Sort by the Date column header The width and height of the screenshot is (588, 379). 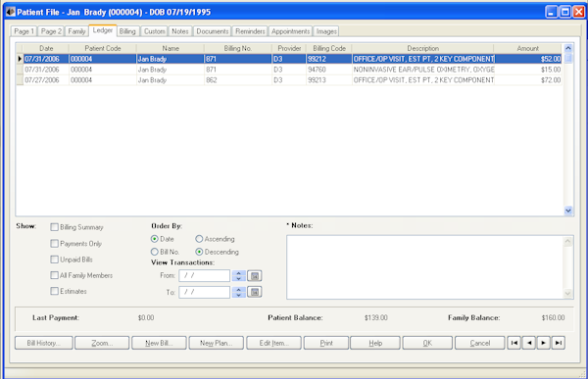[x=46, y=48]
